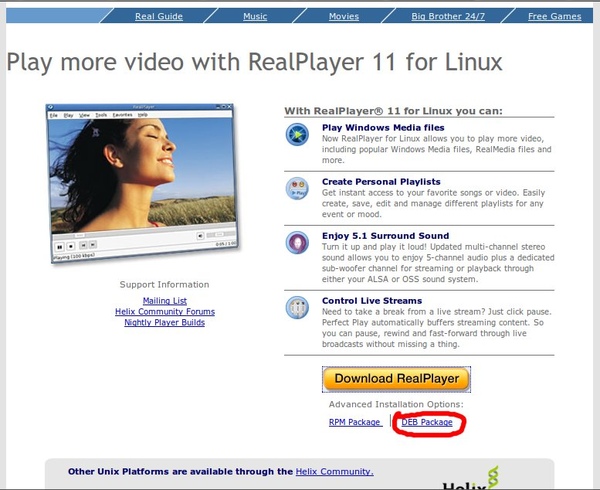Select the 'Play Windows Media files' heading
600x490 pixels.
[x=383, y=128]
